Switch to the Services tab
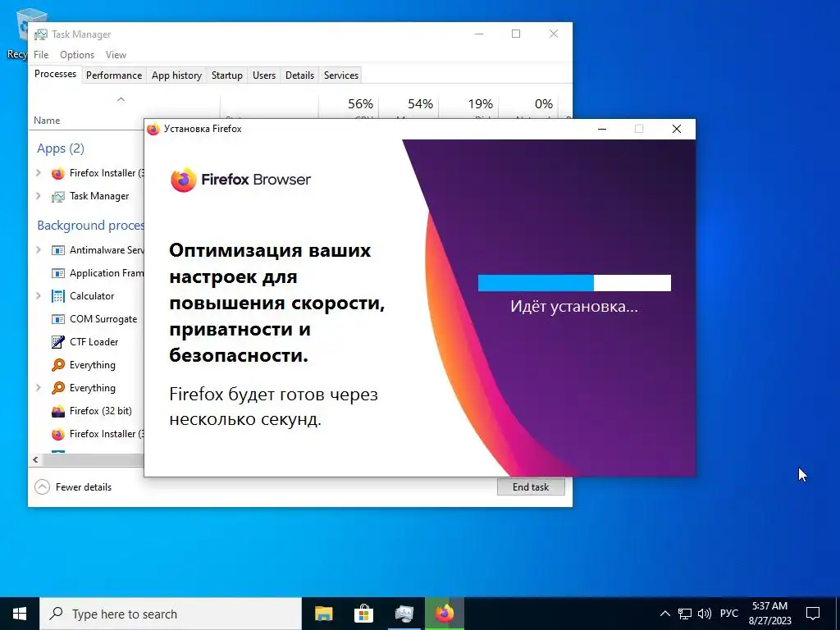The width and height of the screenshot is (840, 630). pyautogui.click(x=341, y=75)
